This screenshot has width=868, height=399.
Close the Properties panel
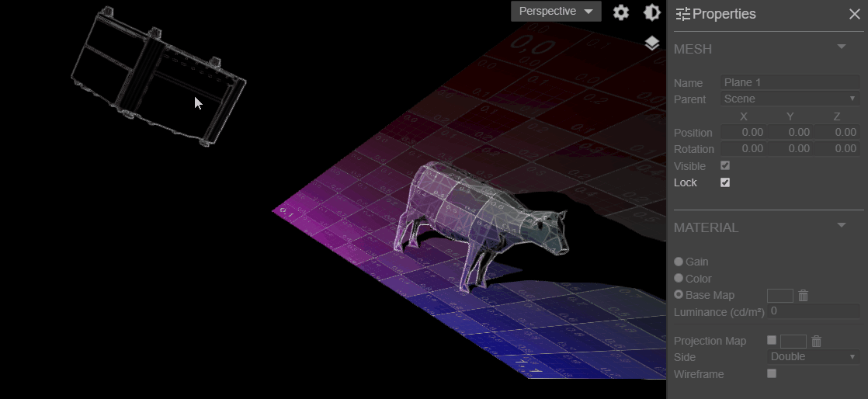[x=854, y=14]
